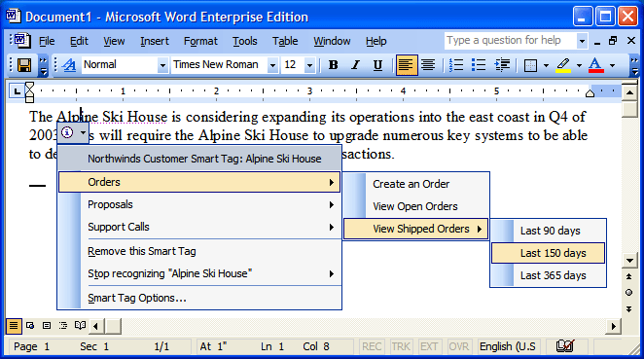Click the horizontal scrollbar right arrow
644x359 pixels.
[x=614, y=327]
